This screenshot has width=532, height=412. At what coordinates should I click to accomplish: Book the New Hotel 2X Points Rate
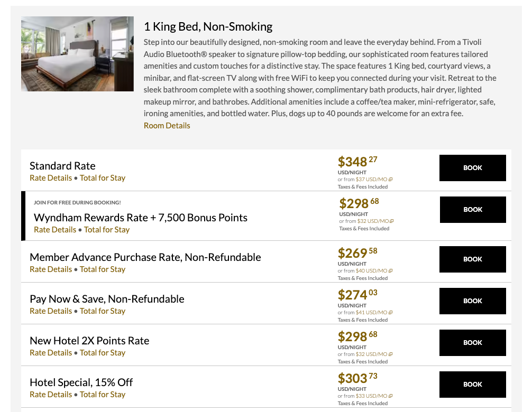(x=472, y=343)
